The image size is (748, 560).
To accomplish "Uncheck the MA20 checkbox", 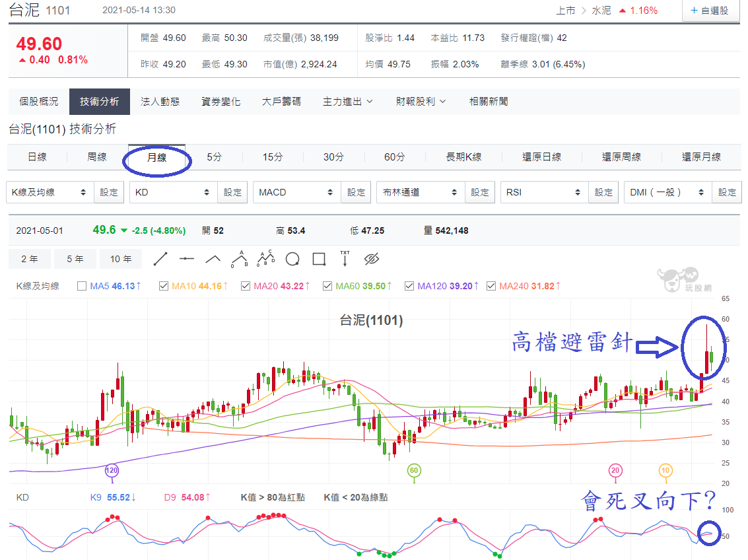I will (246, 286).
